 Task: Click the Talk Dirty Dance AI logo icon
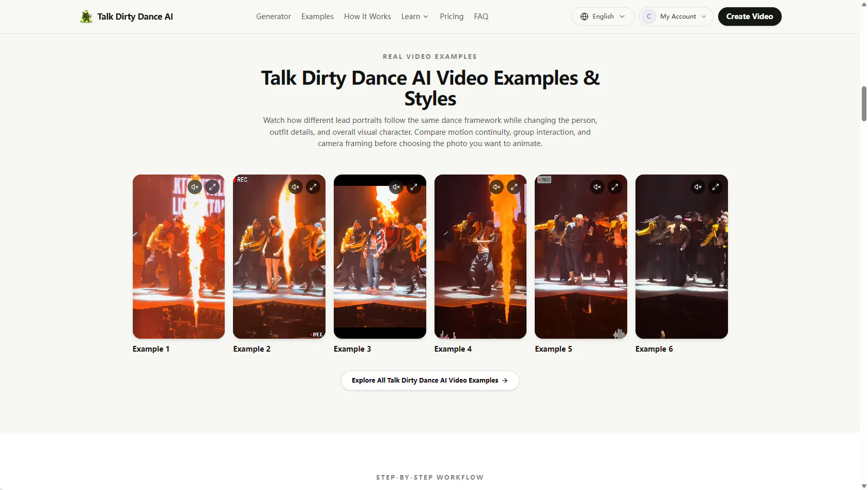click(x=86, y=17)
